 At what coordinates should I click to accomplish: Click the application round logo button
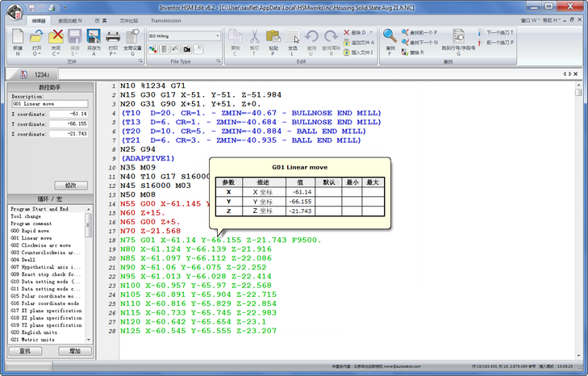15,11
